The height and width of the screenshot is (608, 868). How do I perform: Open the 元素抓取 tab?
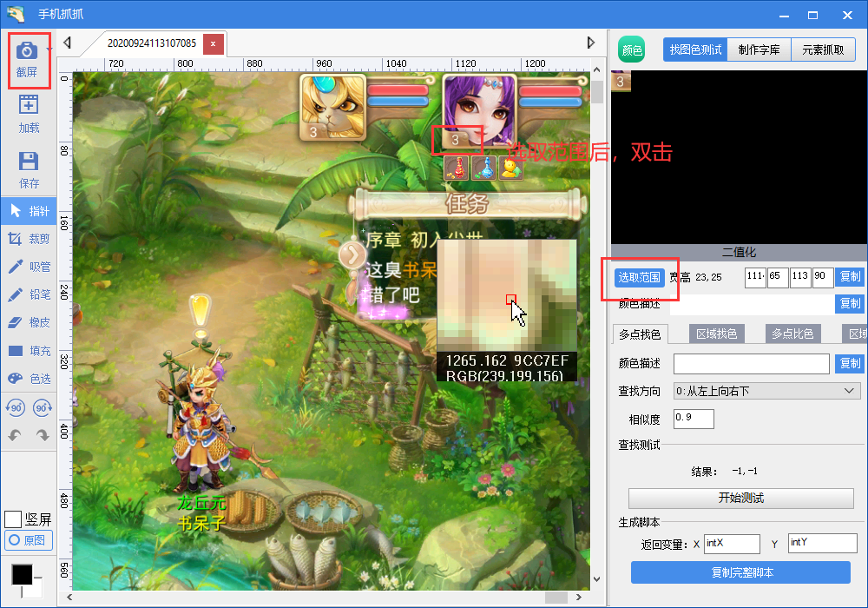(823, 50)
